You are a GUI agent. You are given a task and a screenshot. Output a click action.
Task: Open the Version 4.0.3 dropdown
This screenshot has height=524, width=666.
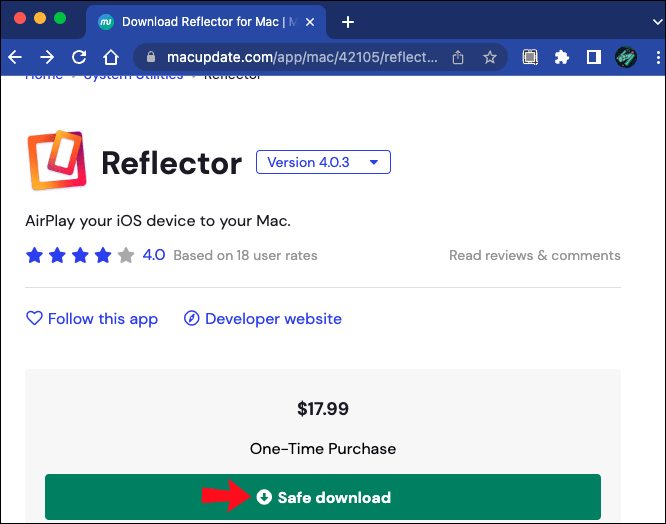tap(323, 162)
